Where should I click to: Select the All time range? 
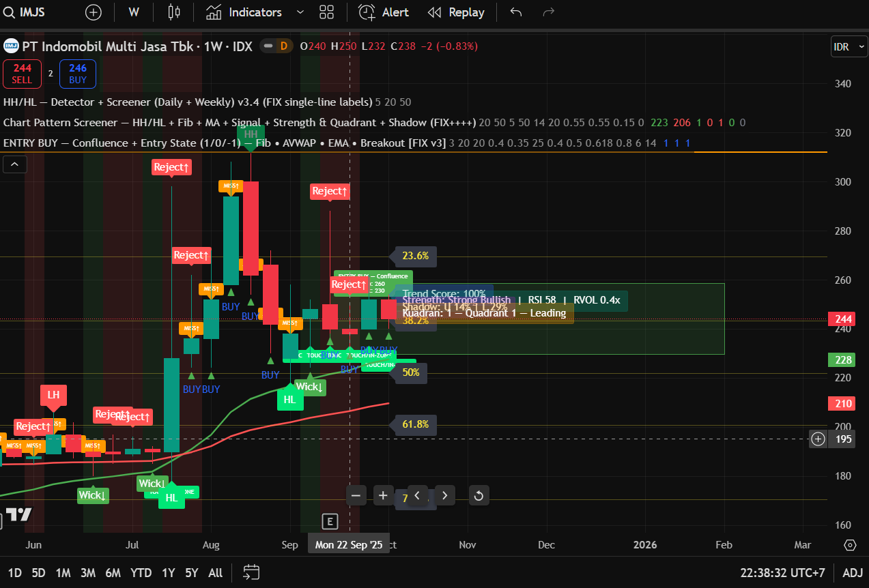pos(215,573)
